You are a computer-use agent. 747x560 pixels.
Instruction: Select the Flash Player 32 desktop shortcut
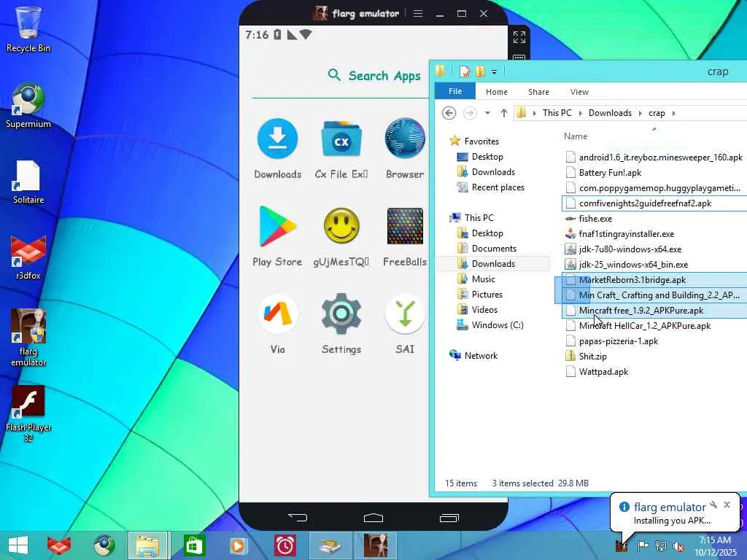point(28,413)
